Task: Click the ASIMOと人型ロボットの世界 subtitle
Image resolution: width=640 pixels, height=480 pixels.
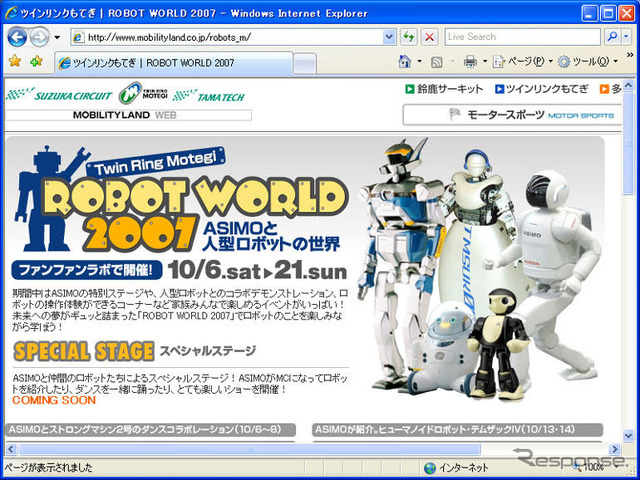Action: pos(271,236)
